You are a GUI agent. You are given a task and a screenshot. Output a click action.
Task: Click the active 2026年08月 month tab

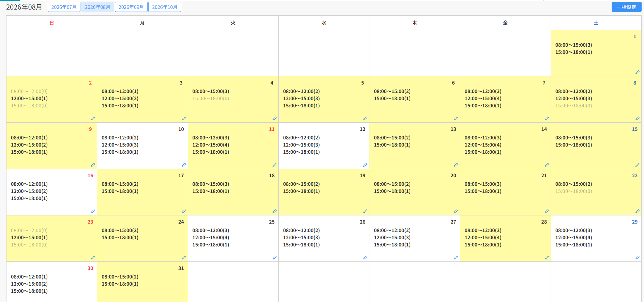[97, 7]
